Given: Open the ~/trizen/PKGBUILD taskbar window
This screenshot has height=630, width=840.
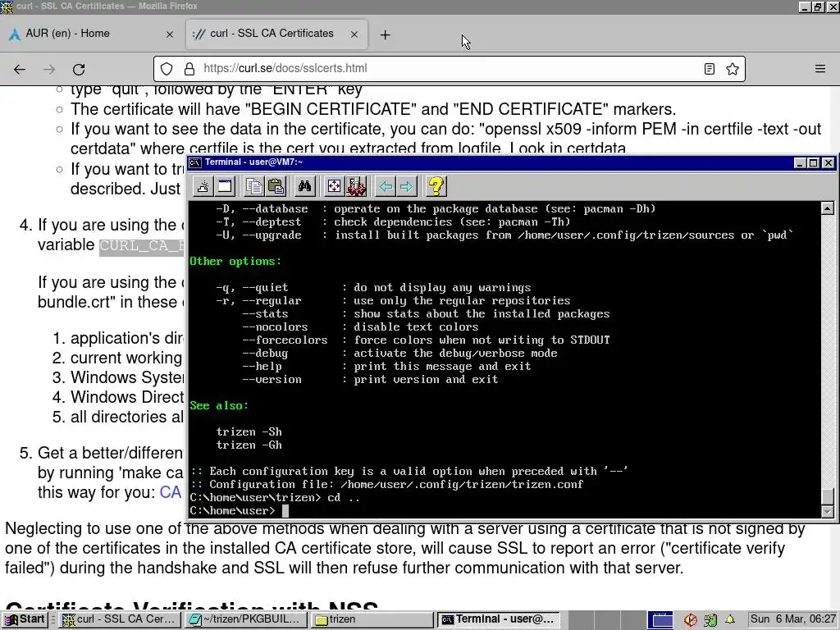Looking at the screenshot, I should pyautogui.click(x=246, y=620).
